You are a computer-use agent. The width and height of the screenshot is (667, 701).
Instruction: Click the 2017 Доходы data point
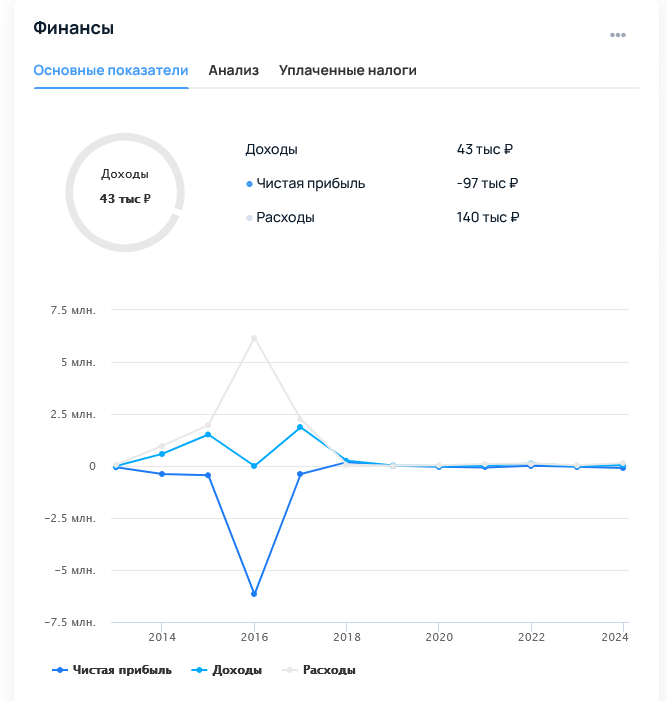click(300, 427)
